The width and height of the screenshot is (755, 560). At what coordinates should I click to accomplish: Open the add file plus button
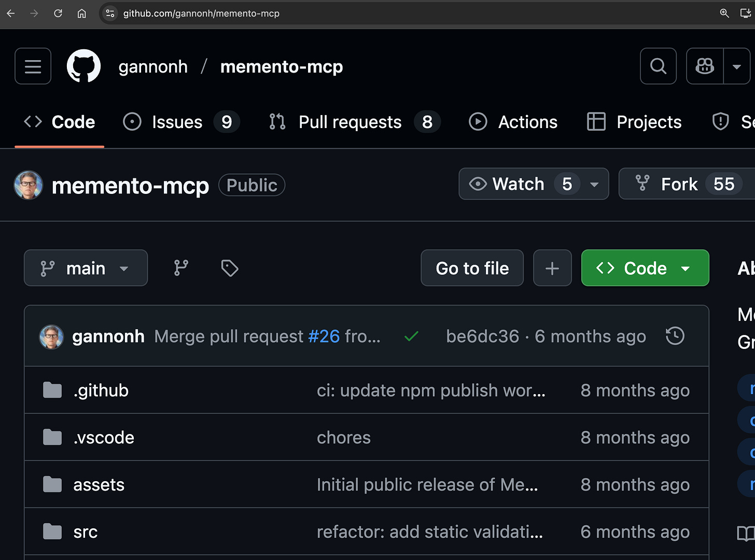(552, 268)
